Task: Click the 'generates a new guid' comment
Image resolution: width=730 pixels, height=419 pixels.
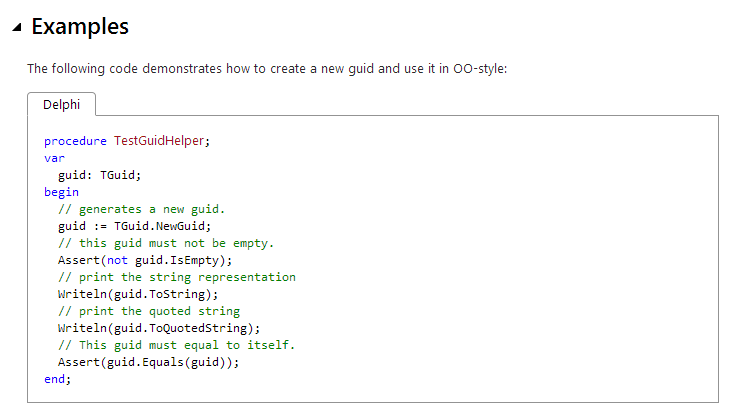Action: [141, 209]
